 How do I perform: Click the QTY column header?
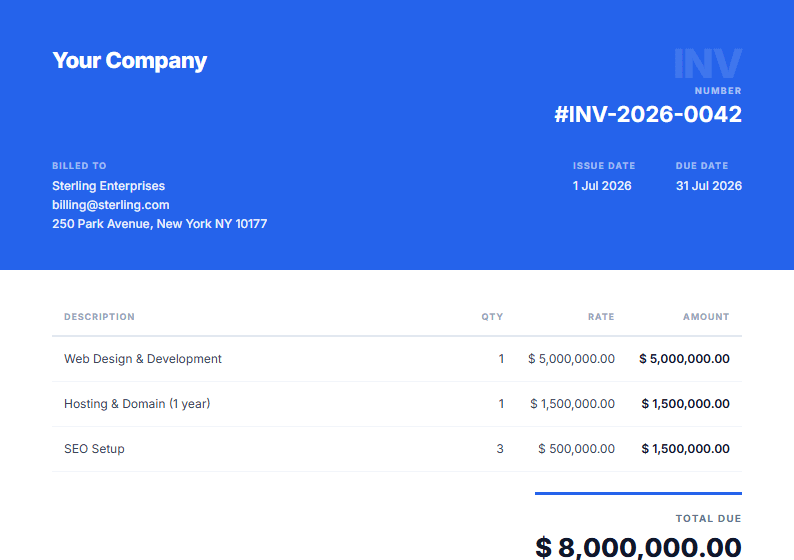492,316
